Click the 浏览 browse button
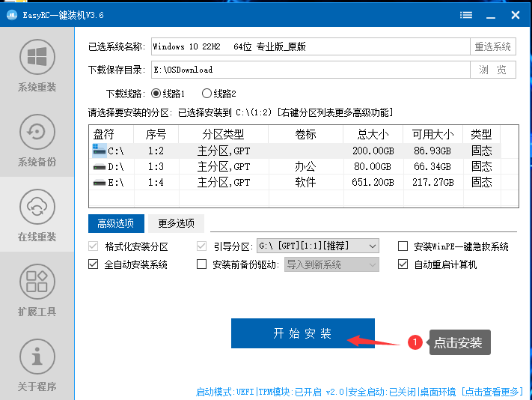The height and width of the screenshot is (400, 532). (493, 70)
